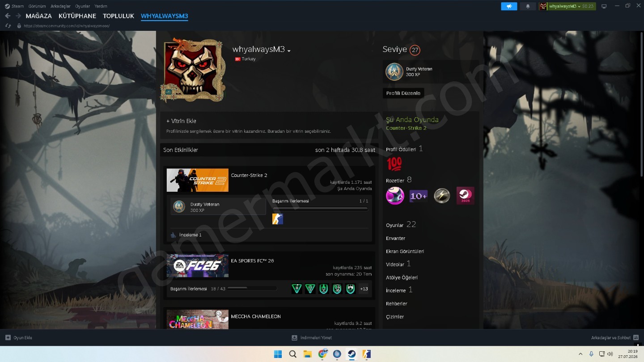
Task: Open the MECCHA CHAMELEON title link
Action: click(x=256, y=316)
